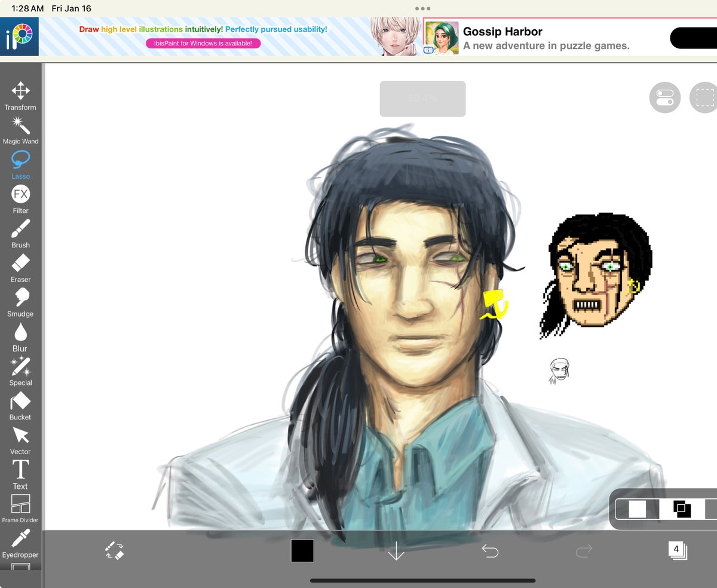Screen dimensions: 717x588
Task: Select the Smudge tool
Action: [20, 302]
